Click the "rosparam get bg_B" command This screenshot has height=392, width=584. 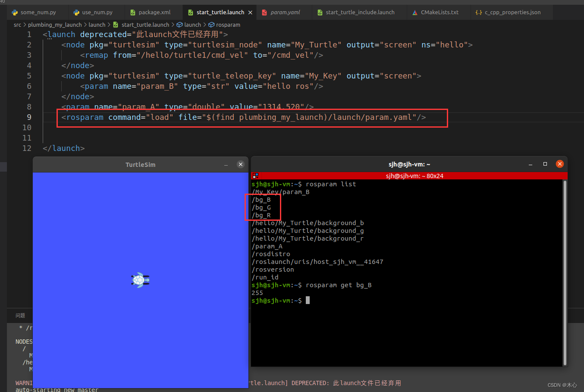339,285
